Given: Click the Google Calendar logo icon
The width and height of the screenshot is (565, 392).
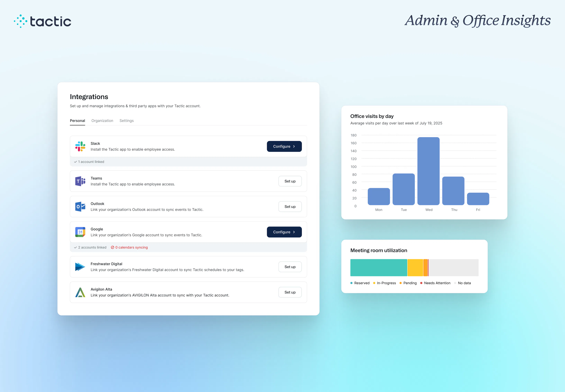Looking at the screenshot, I should [x=80, y=232].
